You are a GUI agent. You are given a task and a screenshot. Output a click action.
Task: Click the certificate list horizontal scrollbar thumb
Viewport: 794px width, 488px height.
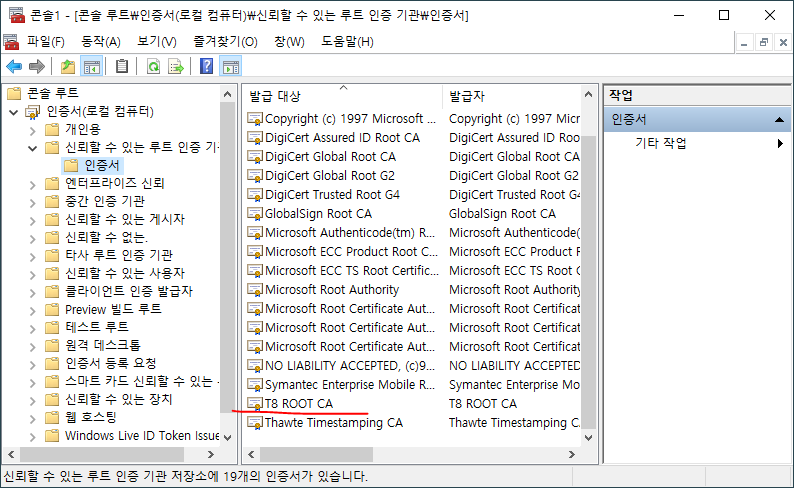click(316, 454)
